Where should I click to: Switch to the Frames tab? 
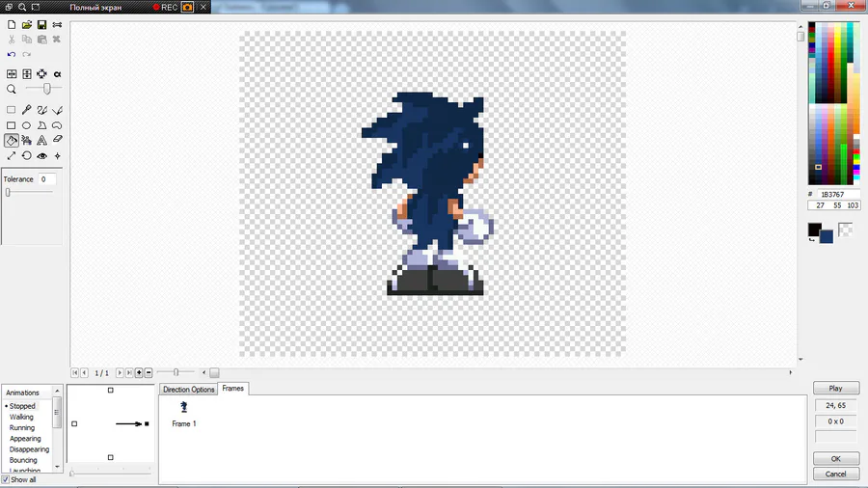pos(233,389)
